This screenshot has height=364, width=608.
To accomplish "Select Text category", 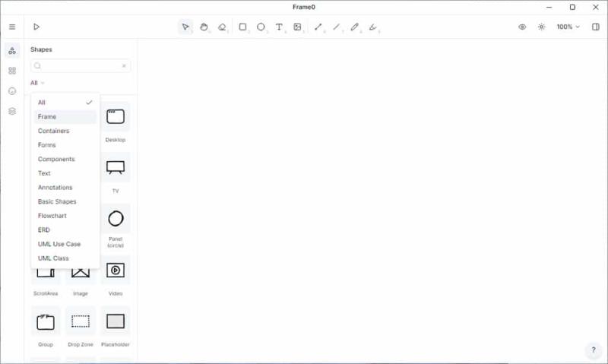I will coord(65,173).
